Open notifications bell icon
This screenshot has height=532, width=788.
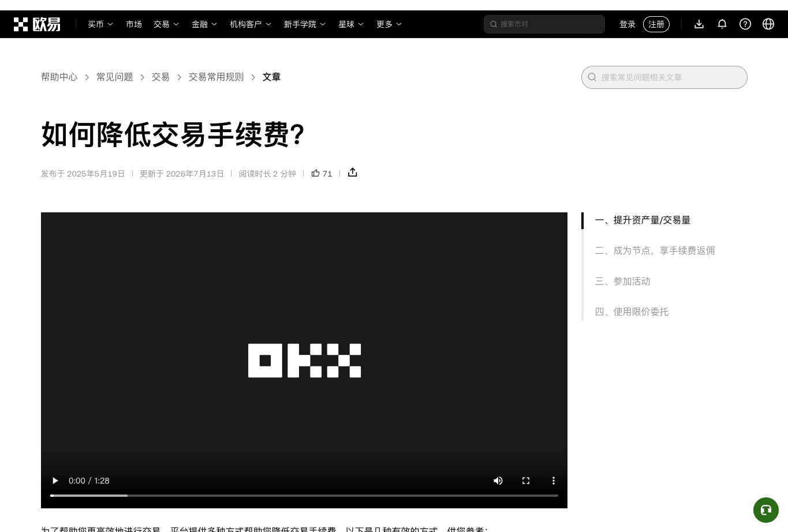point(722,24)
